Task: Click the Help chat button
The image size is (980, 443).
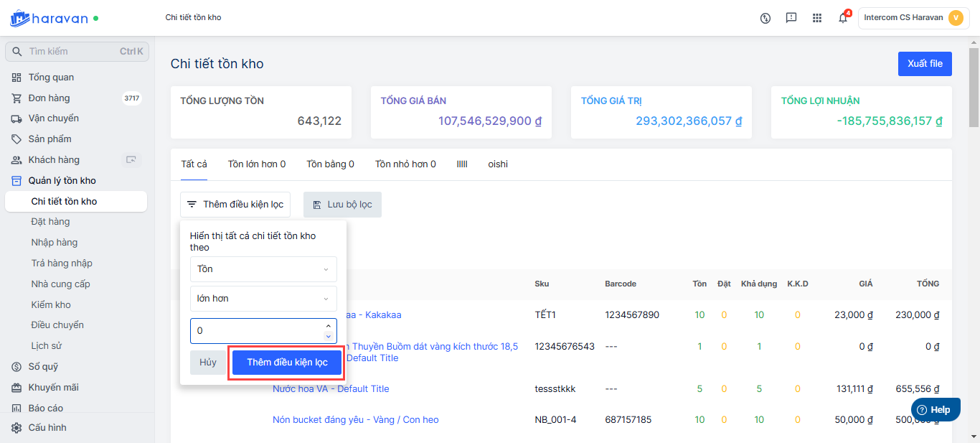Action: 936,409
